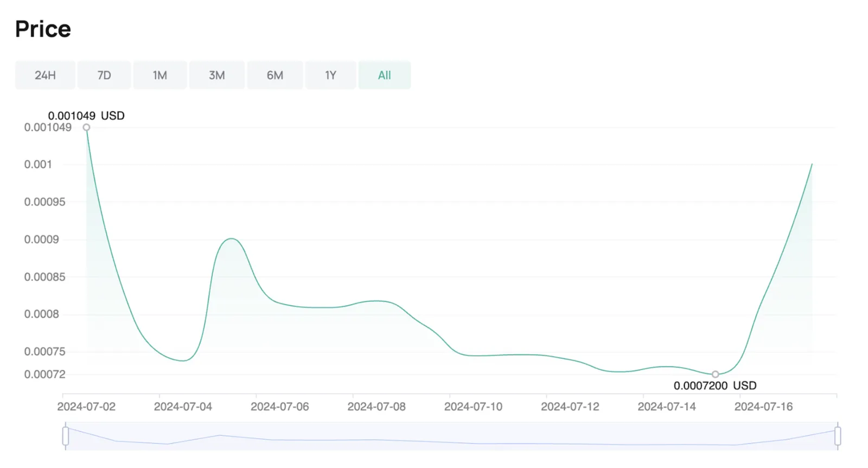Click the 2024-07-10 axis date
The width and height of the screenshot is (868, 468).
coord(473,407)
